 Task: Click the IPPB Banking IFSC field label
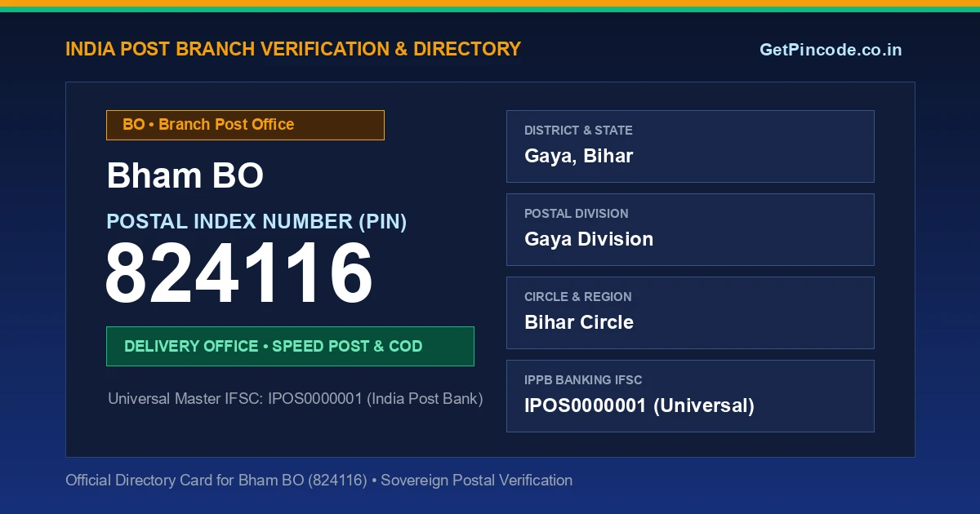583,380
